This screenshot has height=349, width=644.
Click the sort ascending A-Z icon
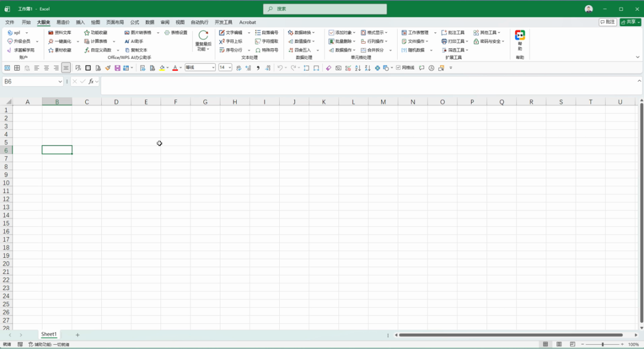tap(358, 68)
